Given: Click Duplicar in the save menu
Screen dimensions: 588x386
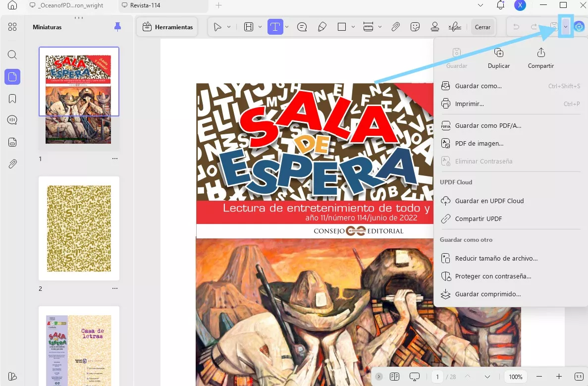Looking at the screenshot, I should tap(499, 58).
